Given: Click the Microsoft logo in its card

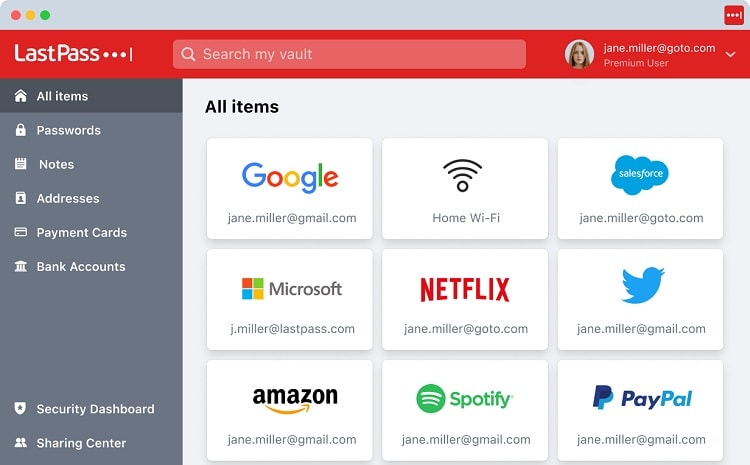Looking at the screenshot, I should click(292, 288).
